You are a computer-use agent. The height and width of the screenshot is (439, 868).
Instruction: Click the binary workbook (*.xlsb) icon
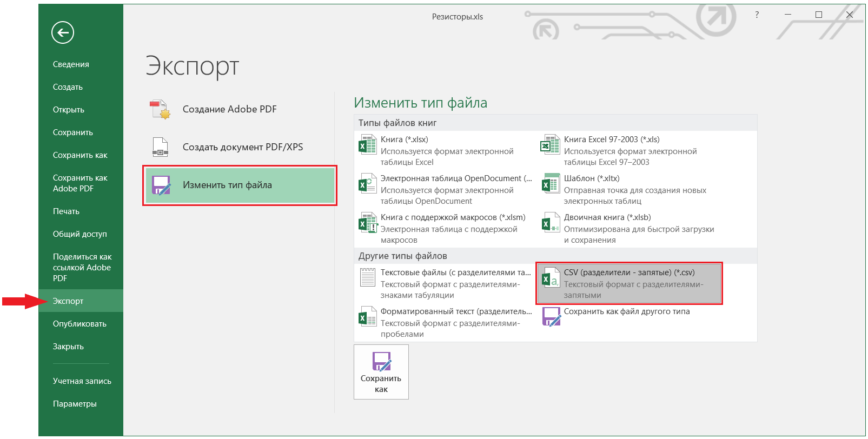(x=551, y=223)
